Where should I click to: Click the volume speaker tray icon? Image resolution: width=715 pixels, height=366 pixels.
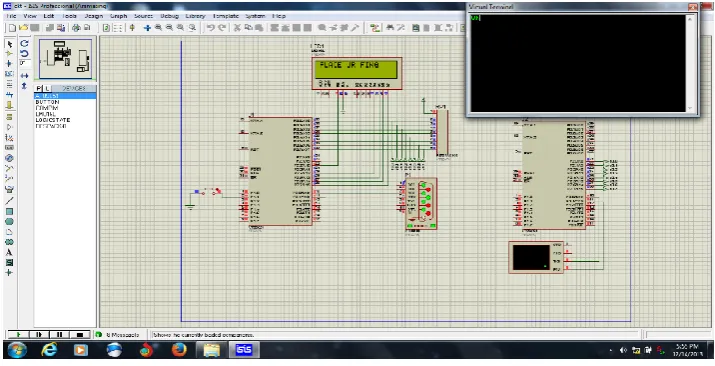(x=623, y=350)
